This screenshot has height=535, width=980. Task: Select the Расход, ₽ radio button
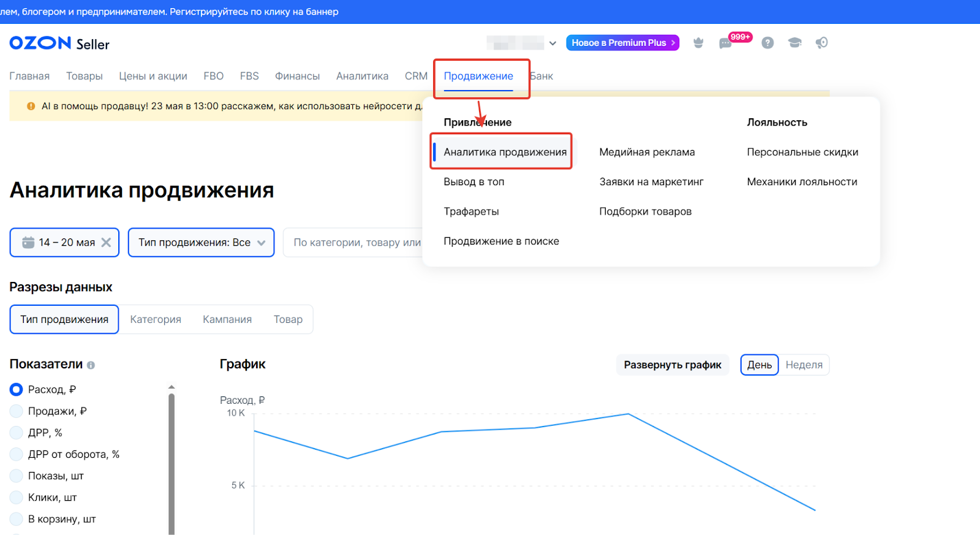pyautogui.click(x=17, y=390)
